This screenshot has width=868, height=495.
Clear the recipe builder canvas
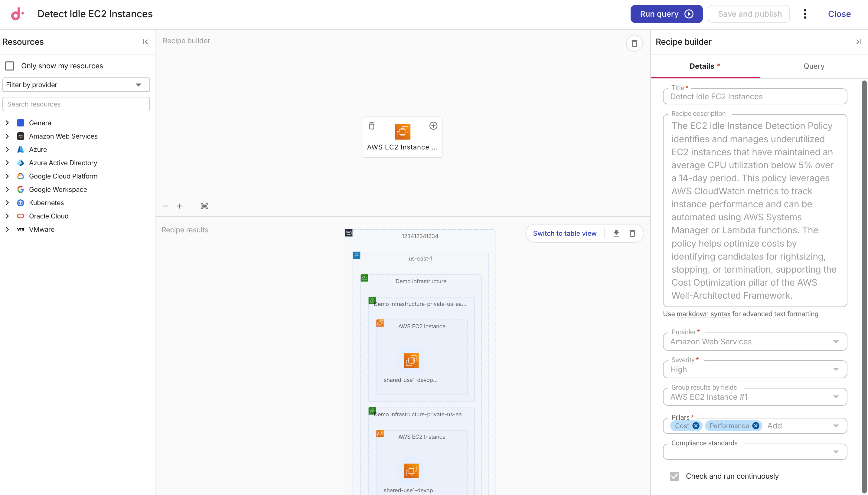pos(634,43)
